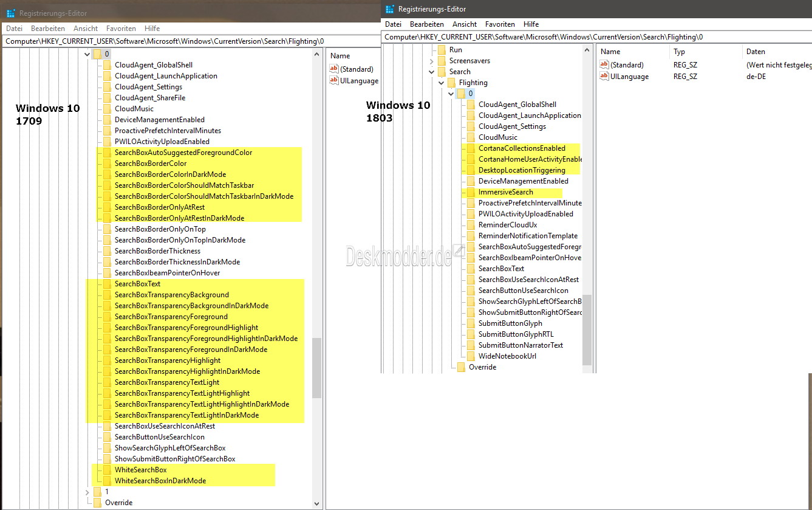
Task: Select SearchBoxTransparencyBackground key in the left window
Action: (172, 295)
